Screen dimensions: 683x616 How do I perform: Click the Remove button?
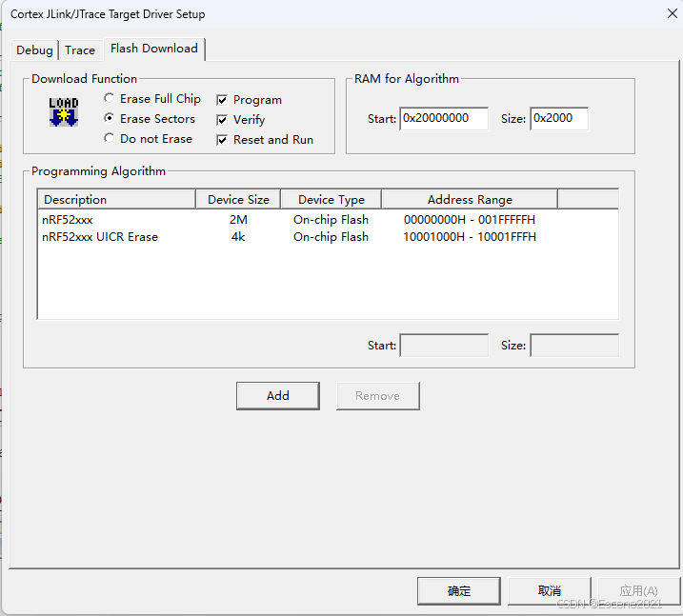coord(377,396)
